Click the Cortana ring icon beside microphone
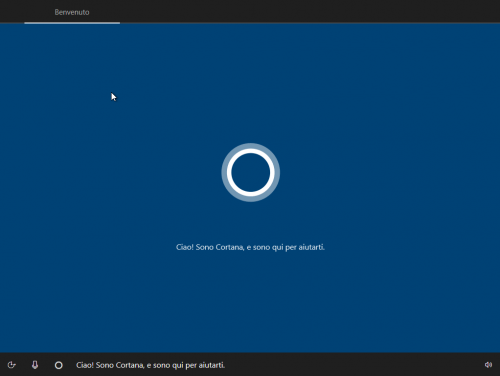 coord(59,365)
